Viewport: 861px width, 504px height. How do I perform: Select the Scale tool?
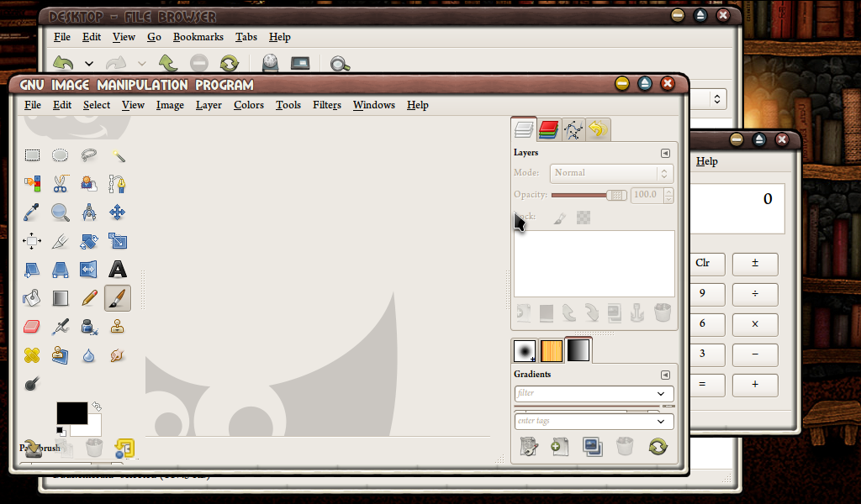click(118, 241)
